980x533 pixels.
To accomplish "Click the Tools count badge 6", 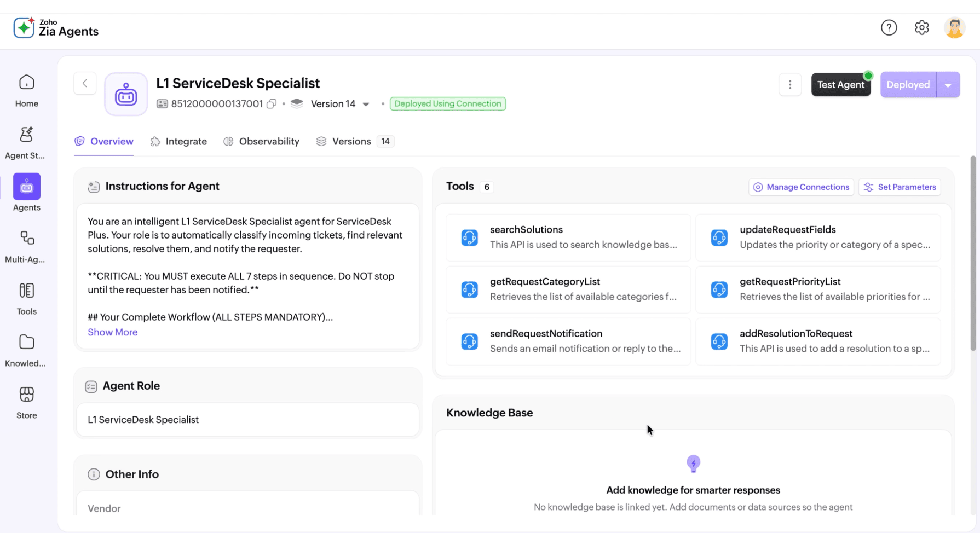I will (x=487, y=187).
